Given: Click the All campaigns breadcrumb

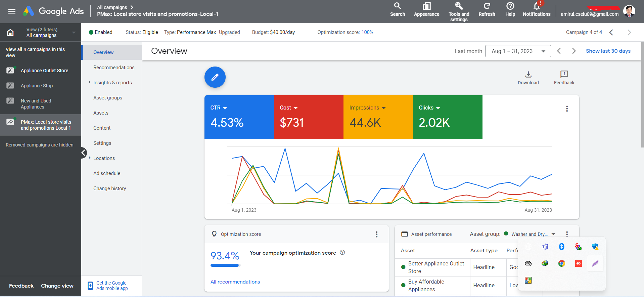Looking at the screenshot, I should (x=112, y=7).
